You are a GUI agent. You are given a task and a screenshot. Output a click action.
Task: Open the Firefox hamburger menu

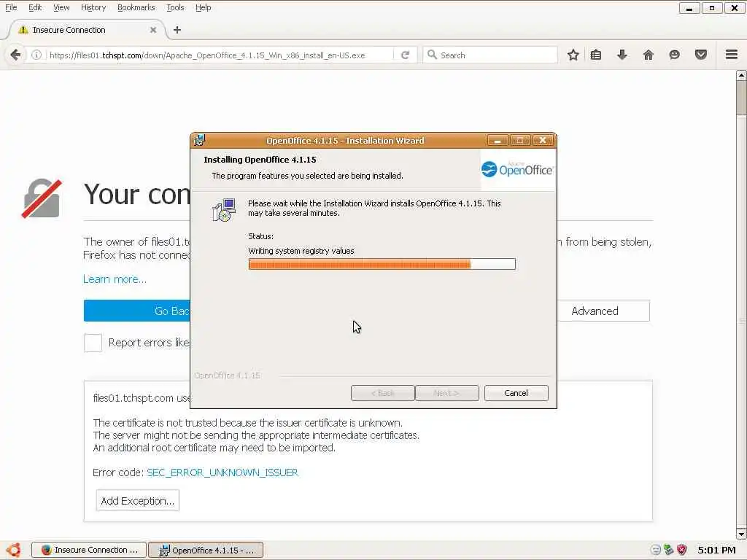click(732, 55)
